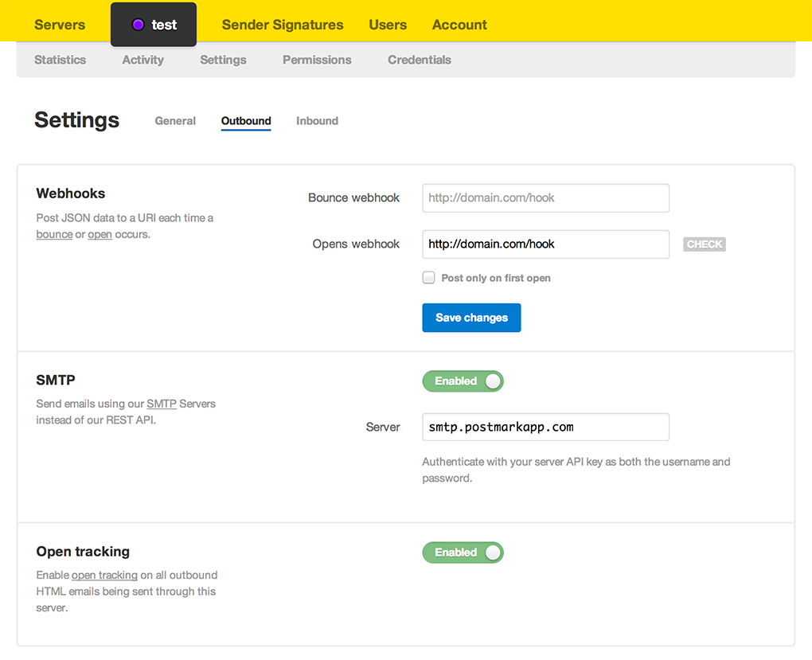Open the Activity tab
The width and height of the screenshot is (812, 660).
click(142, 59)
